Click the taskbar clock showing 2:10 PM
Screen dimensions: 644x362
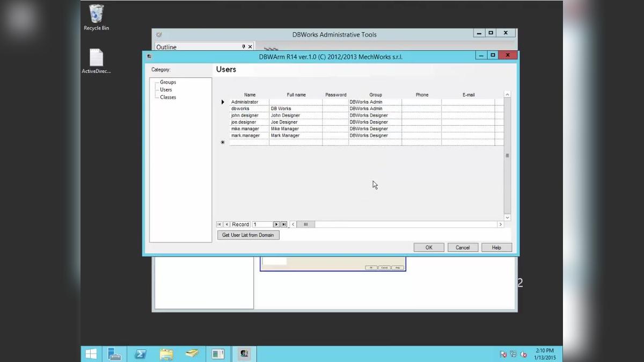click(x=545, y=354)
